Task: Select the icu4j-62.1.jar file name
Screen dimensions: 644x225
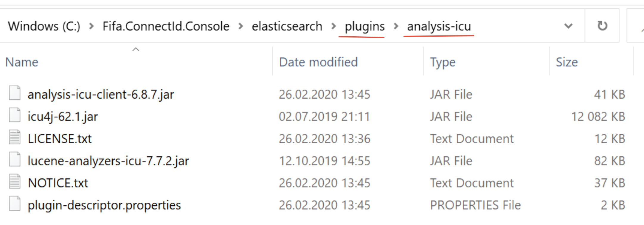Action: click(63, 116)
